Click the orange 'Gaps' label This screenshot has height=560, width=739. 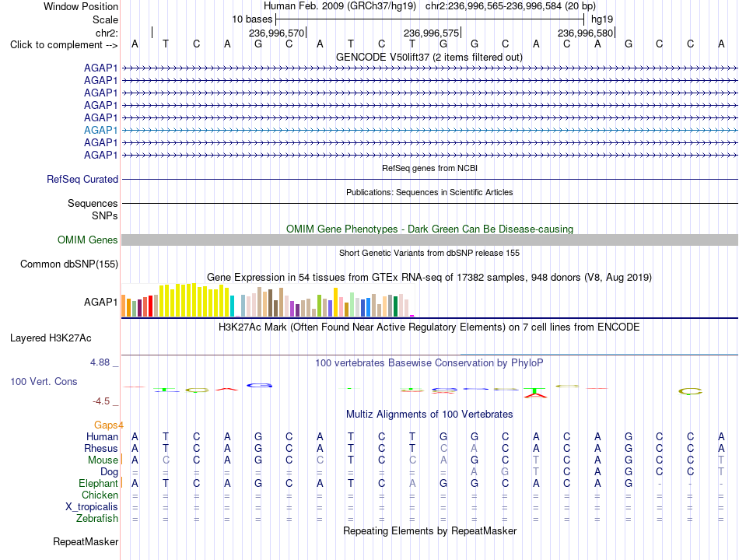click(106, 425)
